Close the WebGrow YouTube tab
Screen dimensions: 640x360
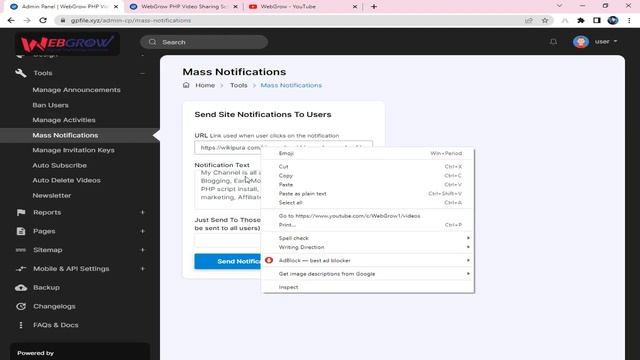click(355, 7)
